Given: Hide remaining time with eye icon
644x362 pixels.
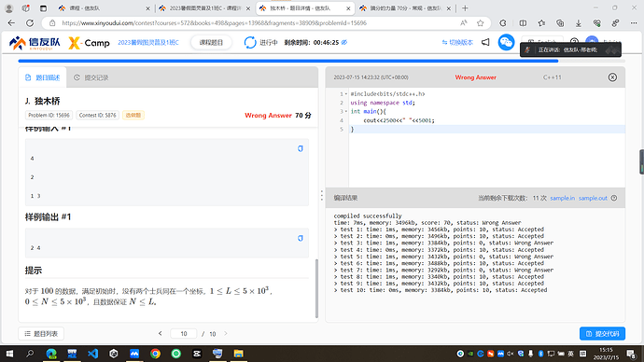Looking at the screenshot, I should point(344,42).
